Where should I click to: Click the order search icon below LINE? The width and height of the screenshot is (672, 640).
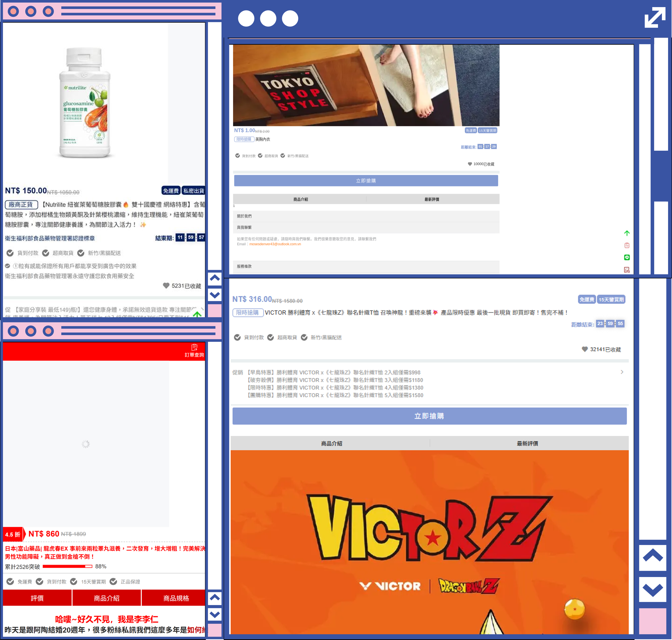(627, 270)
